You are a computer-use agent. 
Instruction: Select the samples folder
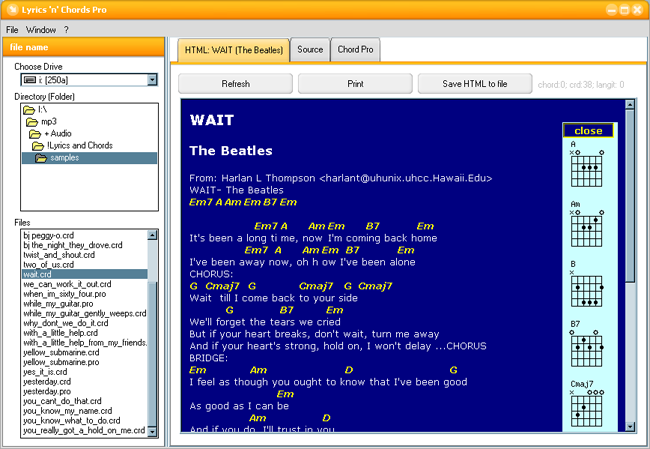pyautogui.click(x=90, y=158)
